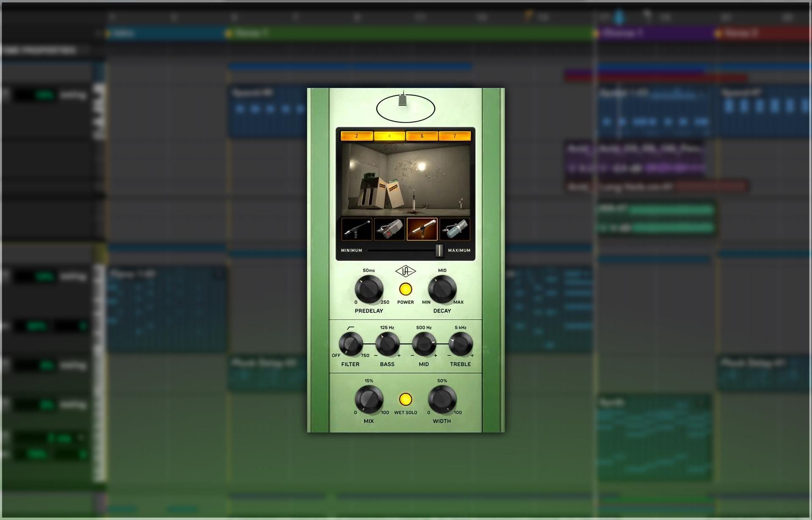Select echo chamber room 4 tab

(x=389, y=136)
